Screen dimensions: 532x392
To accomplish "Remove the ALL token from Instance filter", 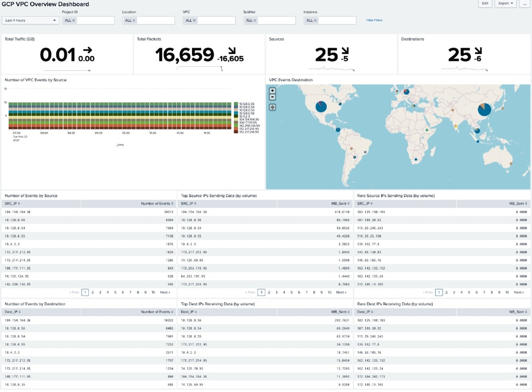I will tap(315, 20).
